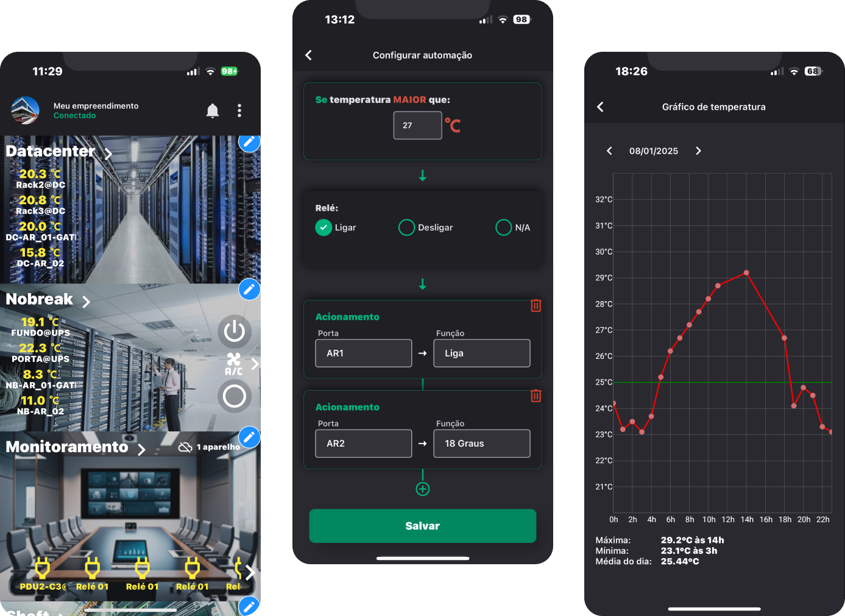The image size is (845, 616).
Task: Select the N/A relay option
Action: click(x=503, y=227)
